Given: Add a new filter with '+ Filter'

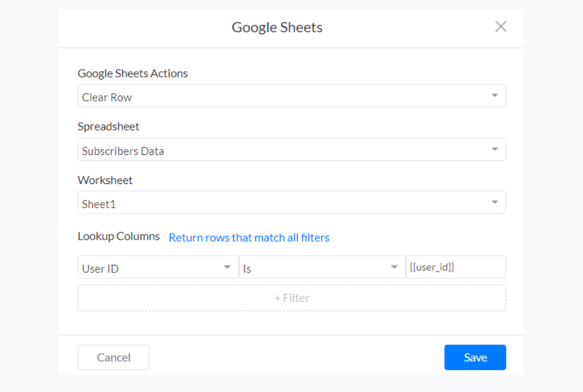Looking at the screenshot, I should pos(291,298).
